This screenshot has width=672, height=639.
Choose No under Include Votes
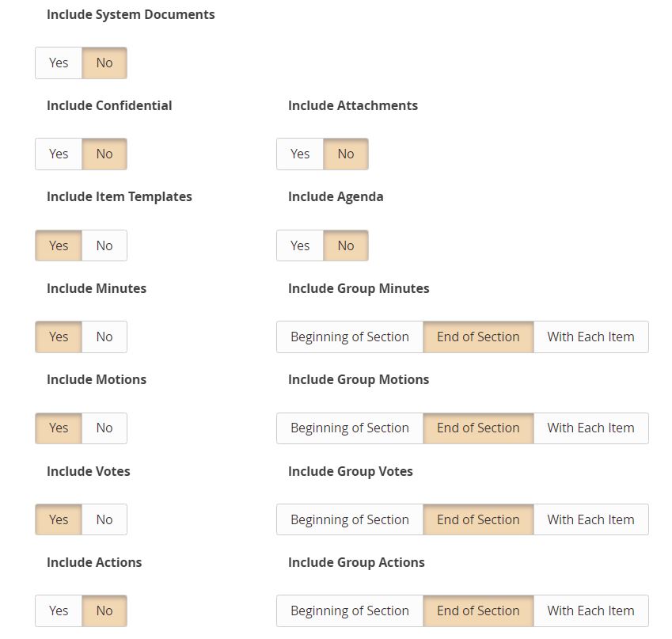click(104, 519)
